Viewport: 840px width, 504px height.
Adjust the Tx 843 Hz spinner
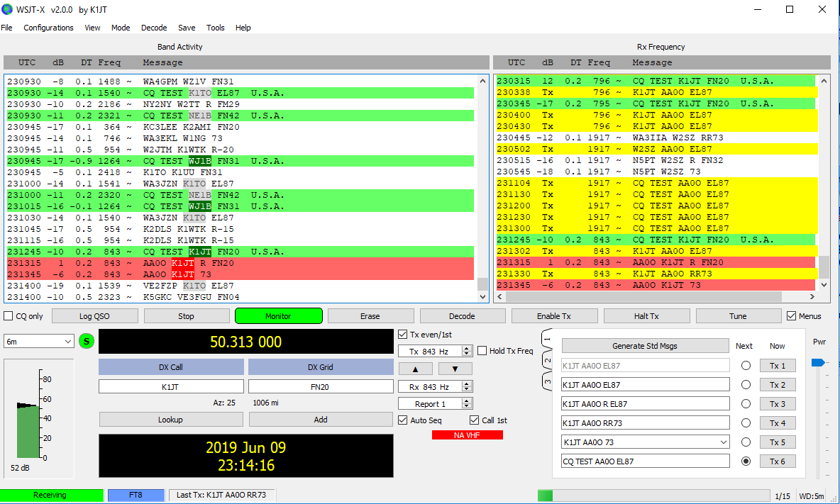(467, 351)
